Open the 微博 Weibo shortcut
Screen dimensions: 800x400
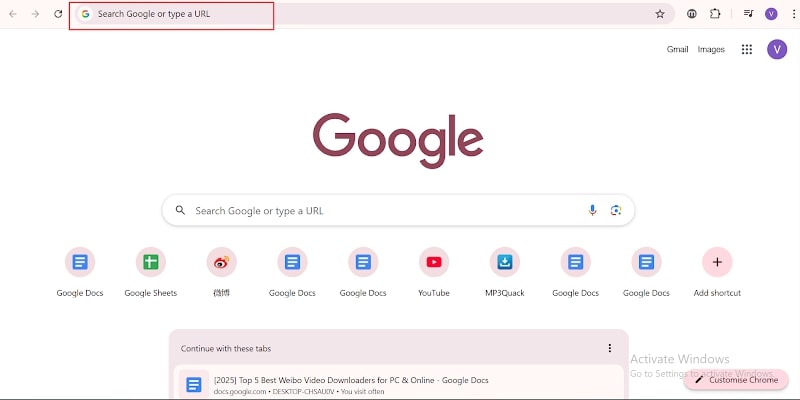[x=221, y=272]
